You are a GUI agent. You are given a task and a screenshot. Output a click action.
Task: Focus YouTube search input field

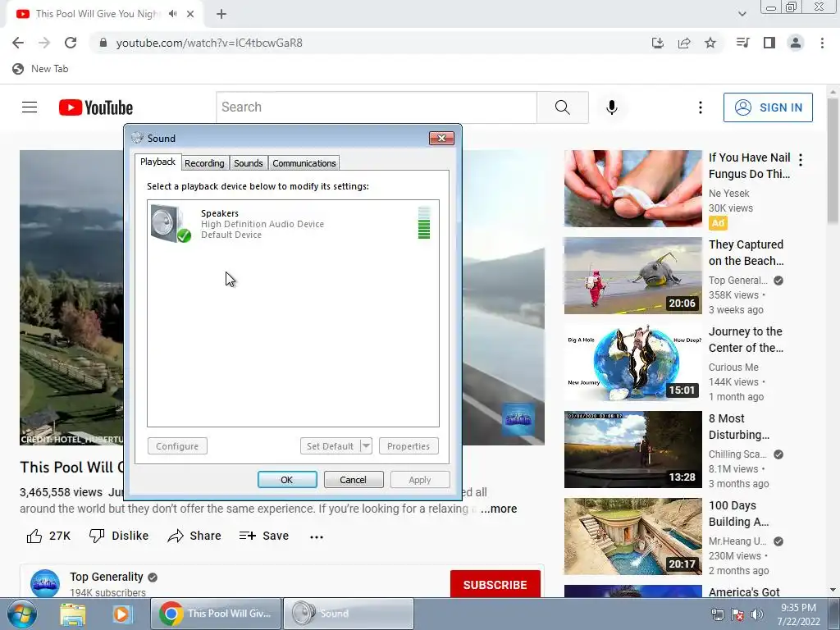(377, 107)
